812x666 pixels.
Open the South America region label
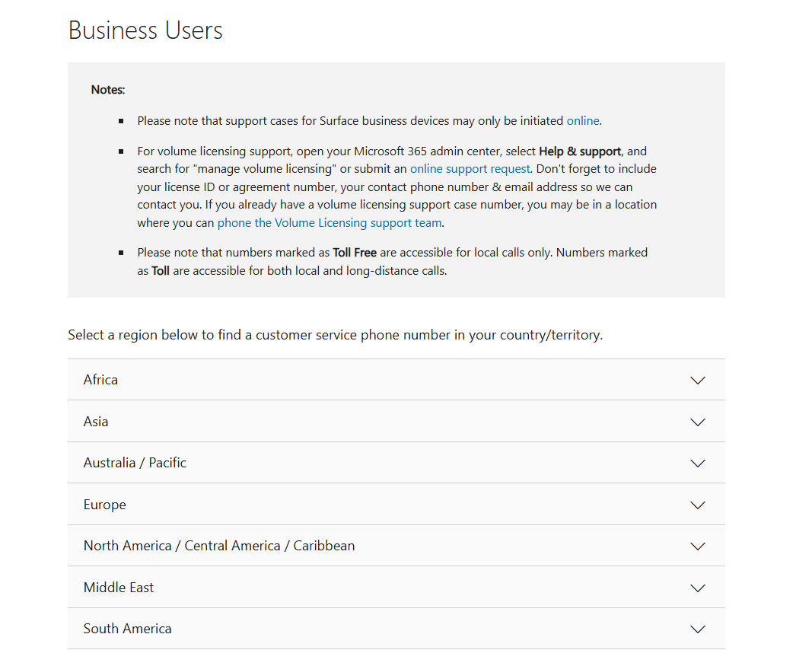128,629
